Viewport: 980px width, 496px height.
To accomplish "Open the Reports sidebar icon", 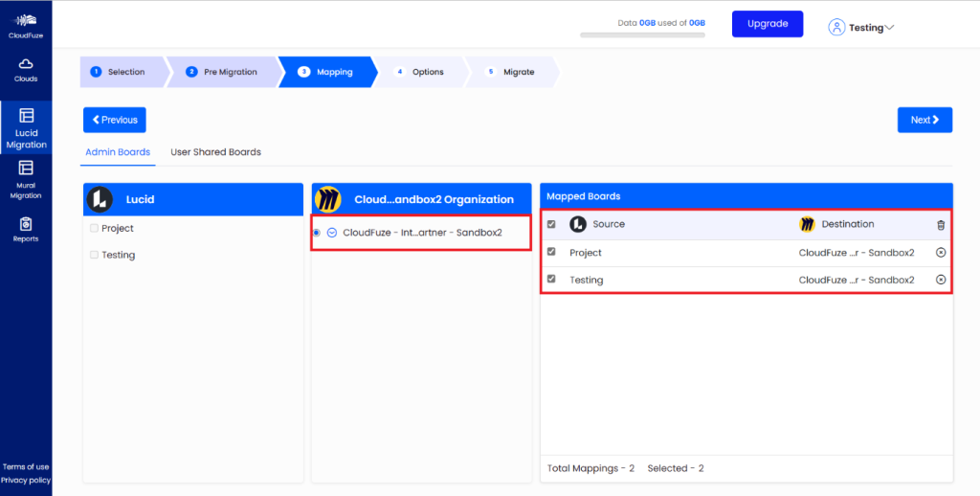I will [26, 229].
